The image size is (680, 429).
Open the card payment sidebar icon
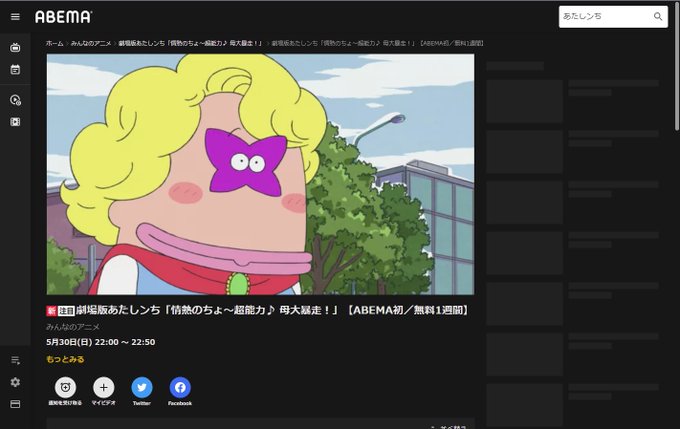coord(15,404)
